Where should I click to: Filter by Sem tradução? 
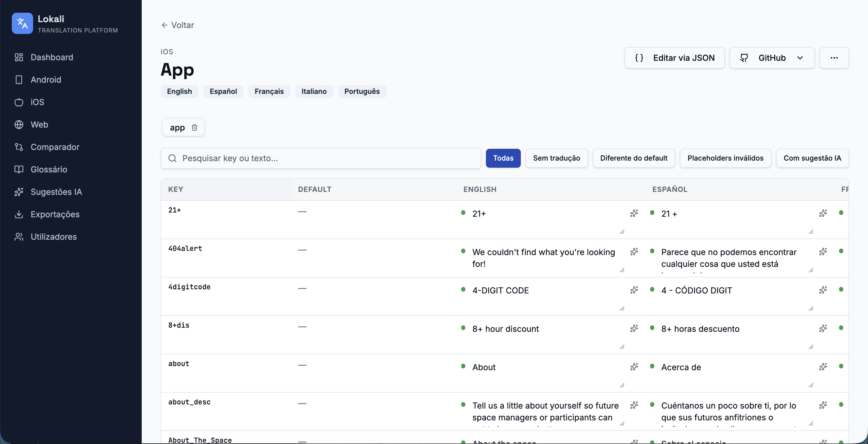556,158
